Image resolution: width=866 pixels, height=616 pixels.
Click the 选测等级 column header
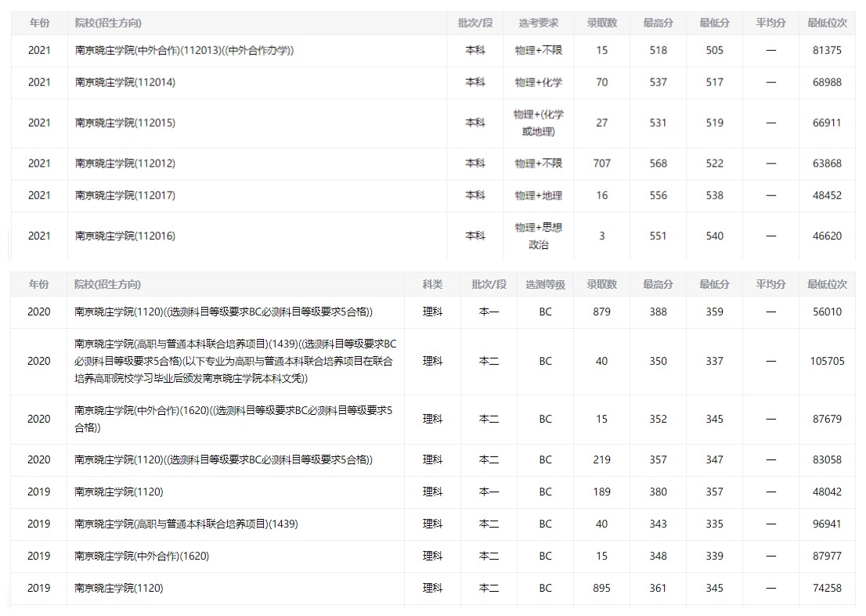545,285
